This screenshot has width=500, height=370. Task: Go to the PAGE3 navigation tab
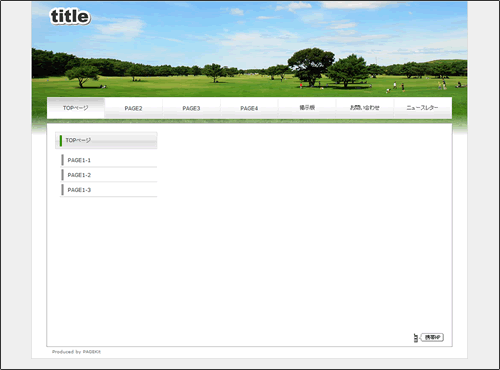(x=191, y=108)
